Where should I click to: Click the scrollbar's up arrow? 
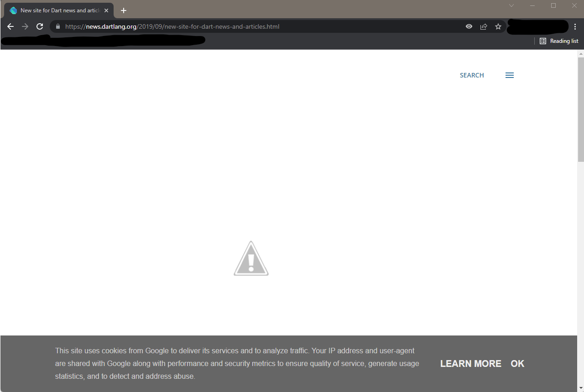coord(580,54)
